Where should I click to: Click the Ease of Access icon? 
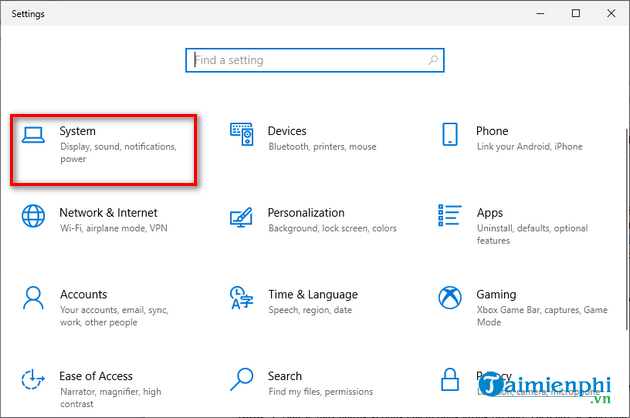pyautogui.click(x=34, y=380)
